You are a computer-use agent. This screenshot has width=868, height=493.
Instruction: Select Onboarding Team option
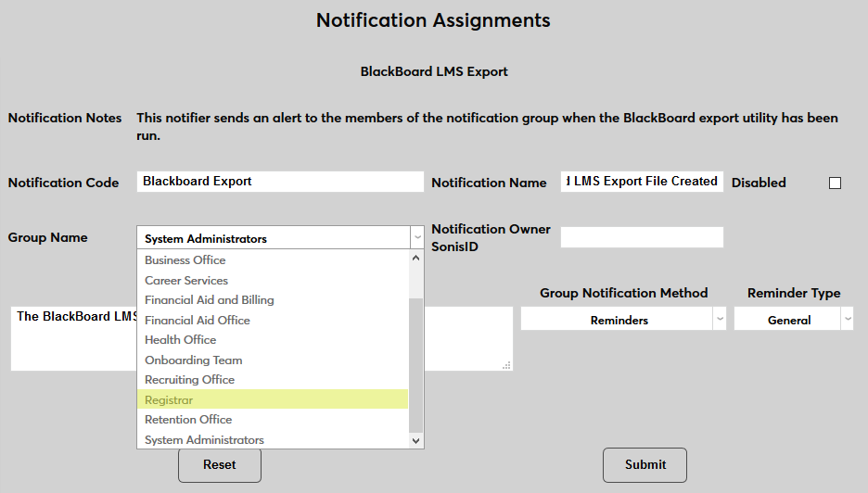(x=273, y=360)
